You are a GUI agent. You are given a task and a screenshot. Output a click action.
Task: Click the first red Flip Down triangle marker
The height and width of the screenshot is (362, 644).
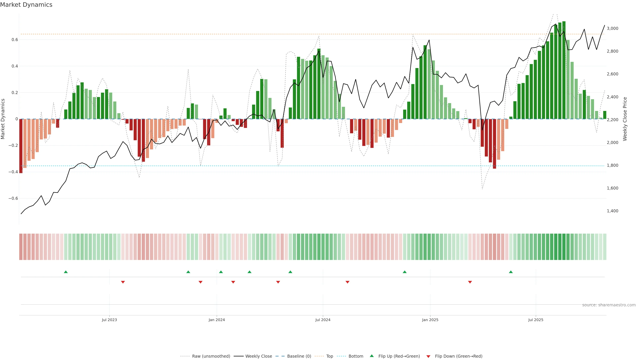[123, 282]
